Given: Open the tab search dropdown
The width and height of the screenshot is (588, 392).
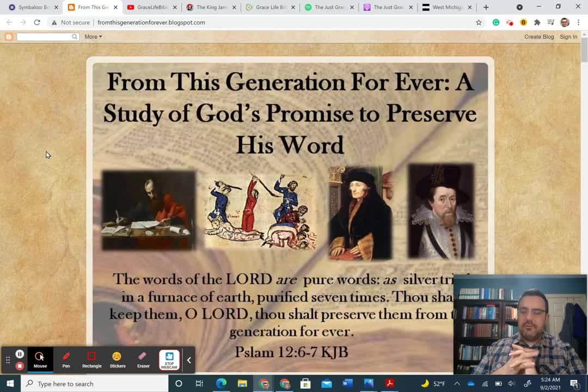Looking at the screenshot, I should [519, 7].
